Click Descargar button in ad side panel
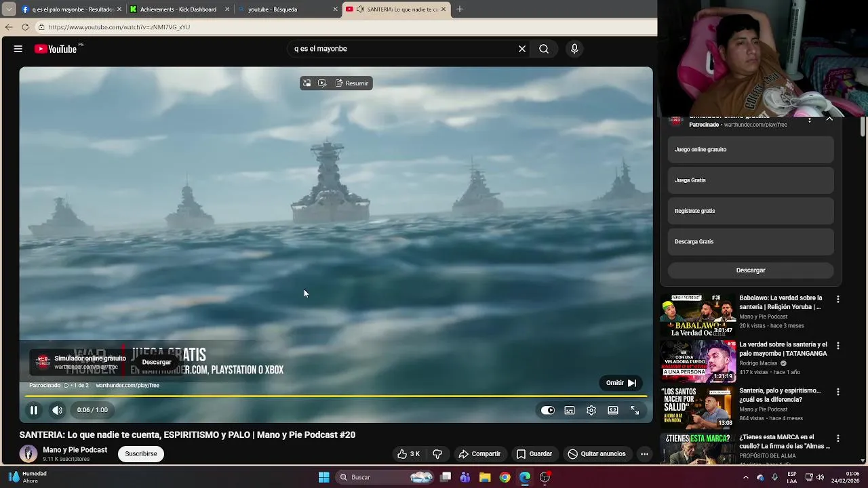Image resolution: width=868 pixels, height=488 pixels. [751, 270]
